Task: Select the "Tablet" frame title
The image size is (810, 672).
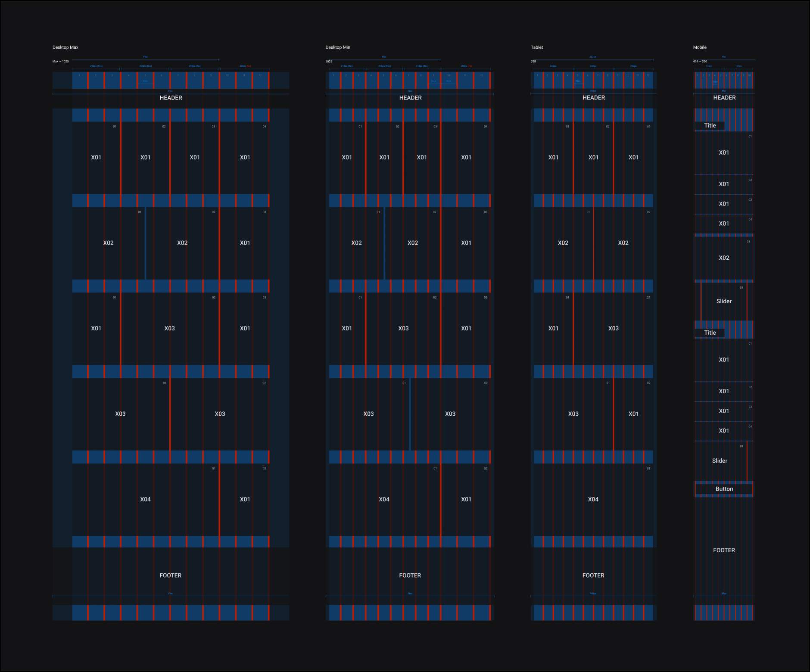Action: click(x=537, y=47)
